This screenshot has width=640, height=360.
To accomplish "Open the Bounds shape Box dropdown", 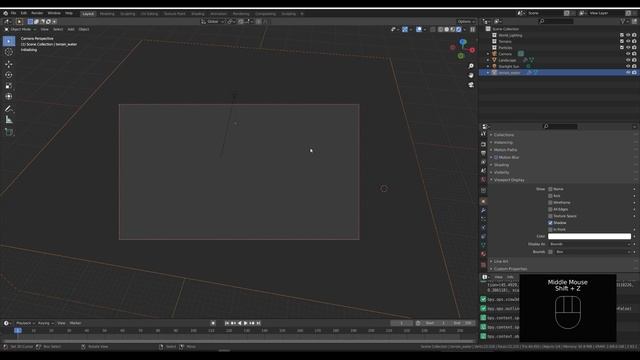I will click(593, 252).
